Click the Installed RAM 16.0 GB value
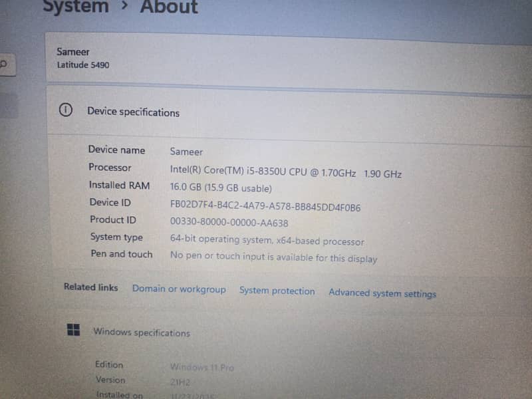 221,188
